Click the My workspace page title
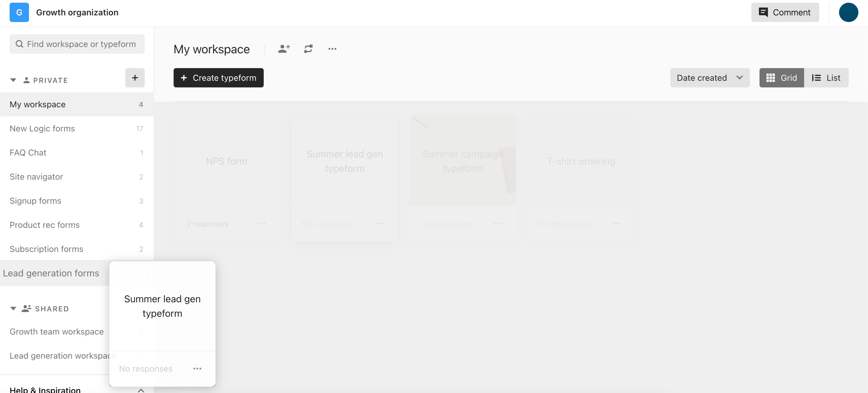Image resolution: width=868 pixels, height=393 pixels. click(212, 49)
